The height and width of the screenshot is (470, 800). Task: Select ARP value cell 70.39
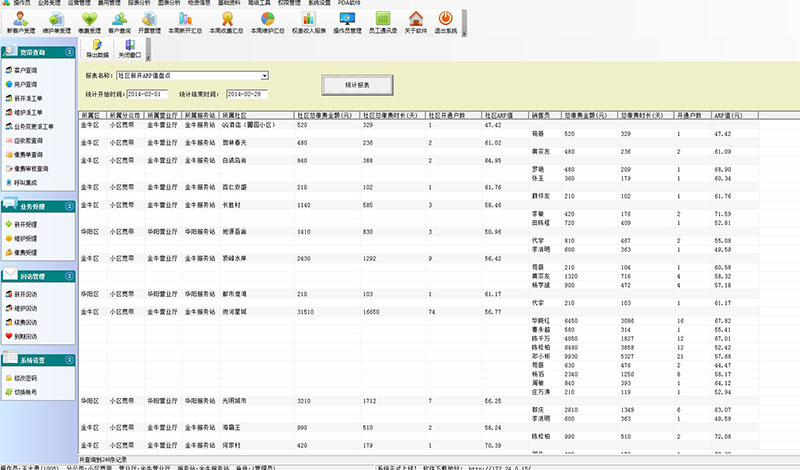493,446
